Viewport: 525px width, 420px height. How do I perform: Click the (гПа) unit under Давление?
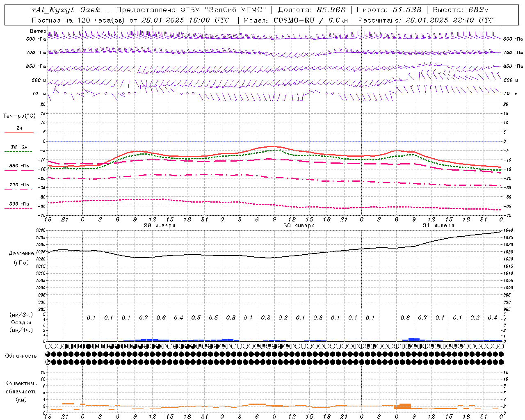point(21,262)
